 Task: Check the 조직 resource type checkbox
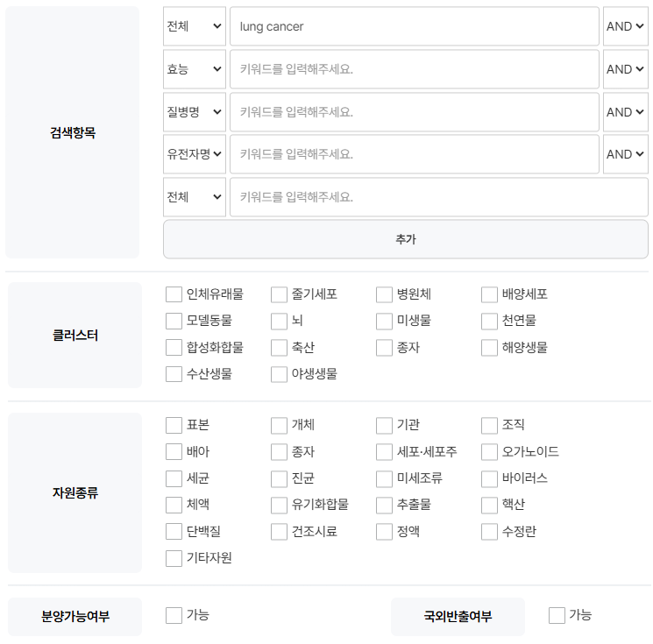[x=489, y=425]
